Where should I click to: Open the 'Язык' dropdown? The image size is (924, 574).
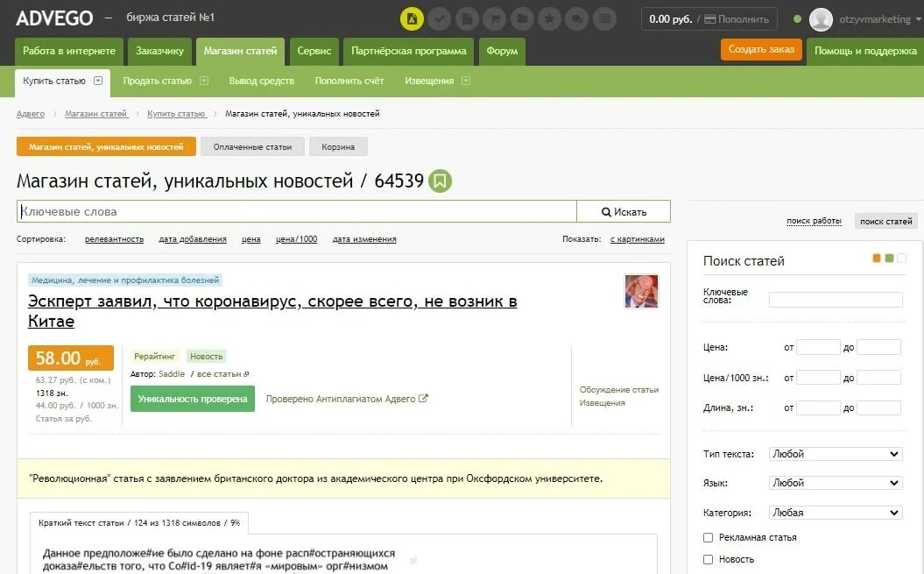836,483
